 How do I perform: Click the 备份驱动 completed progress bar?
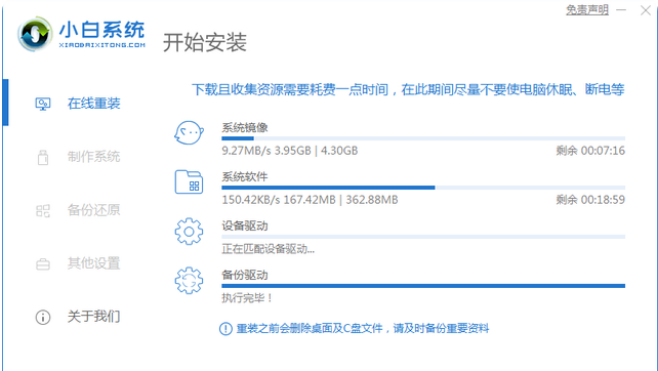click(x=423, y=286)
